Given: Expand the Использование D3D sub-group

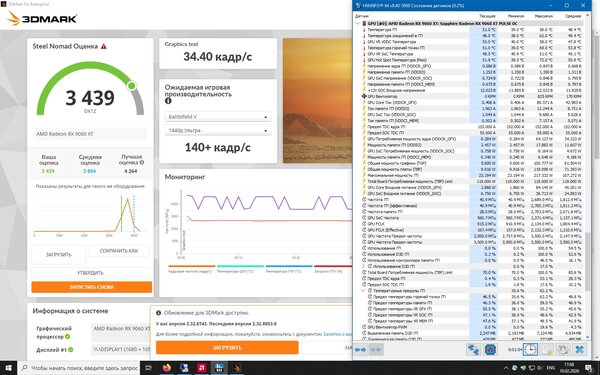Looking at the screenshot, I should (x=364, y=266).
